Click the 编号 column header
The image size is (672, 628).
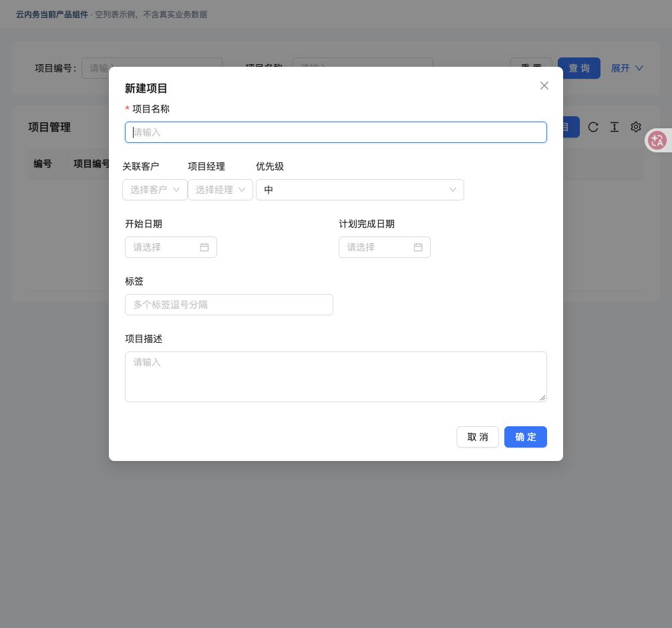coord(43,164)
